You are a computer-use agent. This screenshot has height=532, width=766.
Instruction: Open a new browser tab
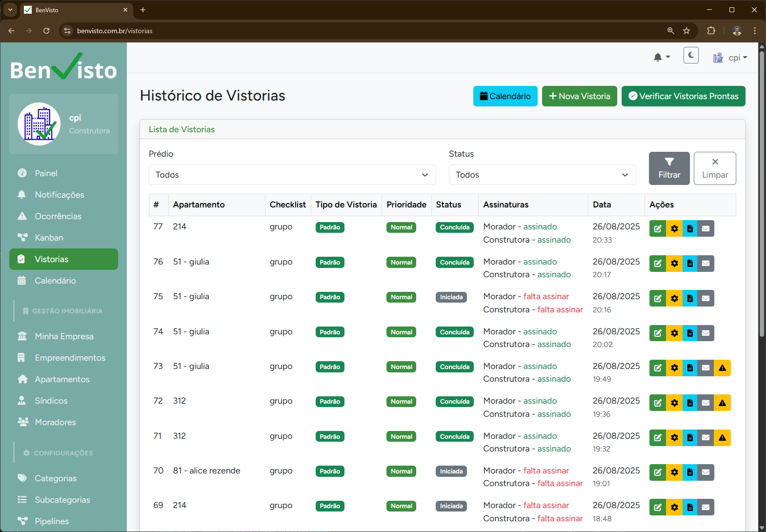pyautogui.click(x=143, y=10)
